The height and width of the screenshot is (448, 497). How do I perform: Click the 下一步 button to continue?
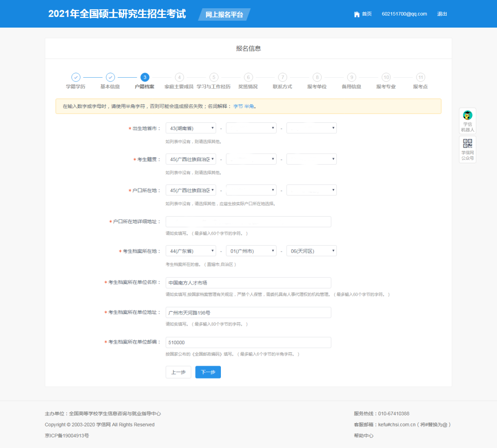208,372
